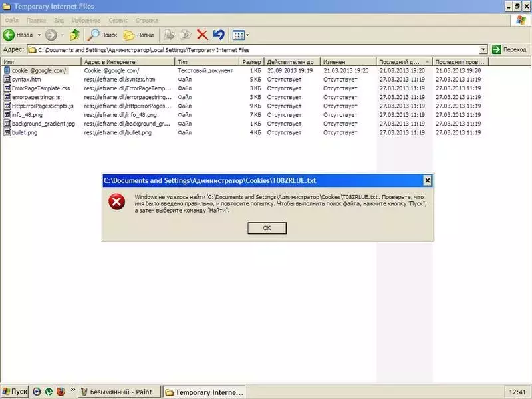Select the background_gradient.jpg file icon

(7, 124)
